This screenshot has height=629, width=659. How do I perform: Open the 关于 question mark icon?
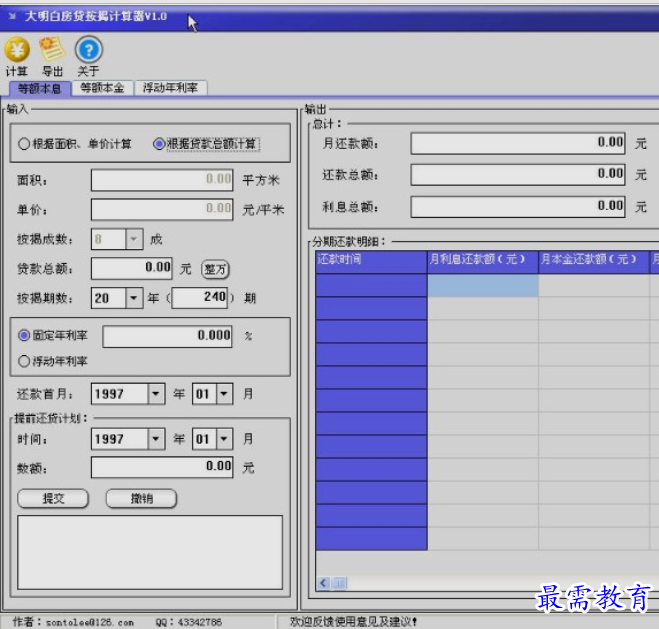pos(89,50)
